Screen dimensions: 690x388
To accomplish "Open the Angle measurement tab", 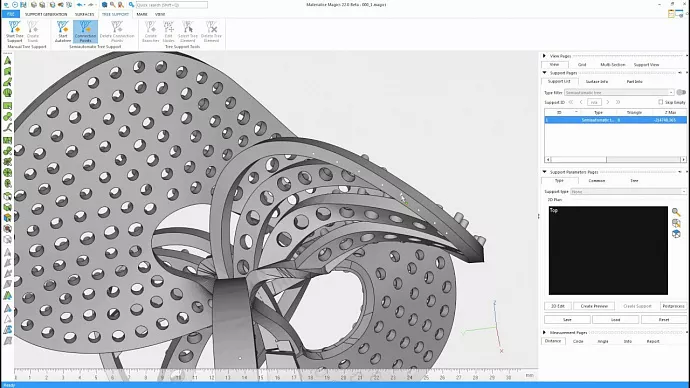I will point(603,341).
